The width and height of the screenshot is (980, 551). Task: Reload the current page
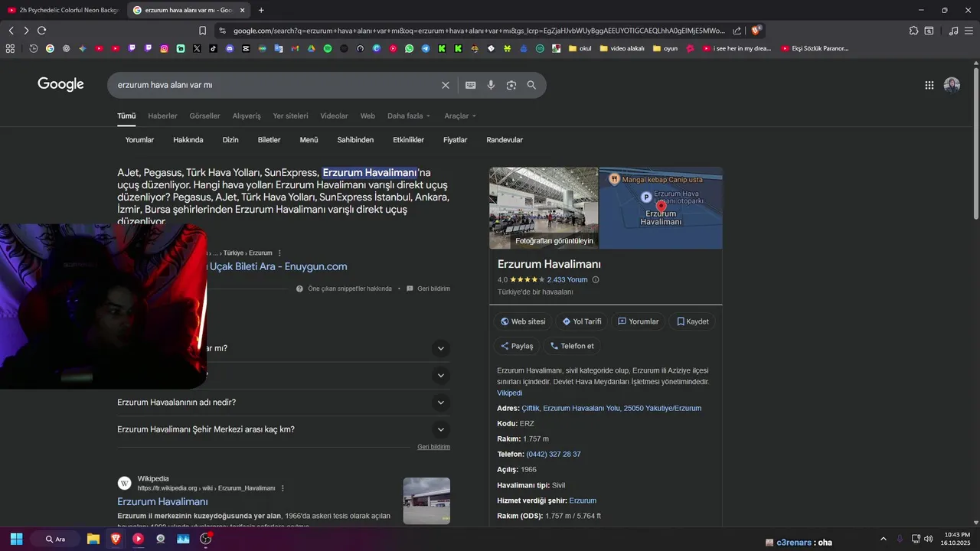pyautogui.click(x=41, y=31)
